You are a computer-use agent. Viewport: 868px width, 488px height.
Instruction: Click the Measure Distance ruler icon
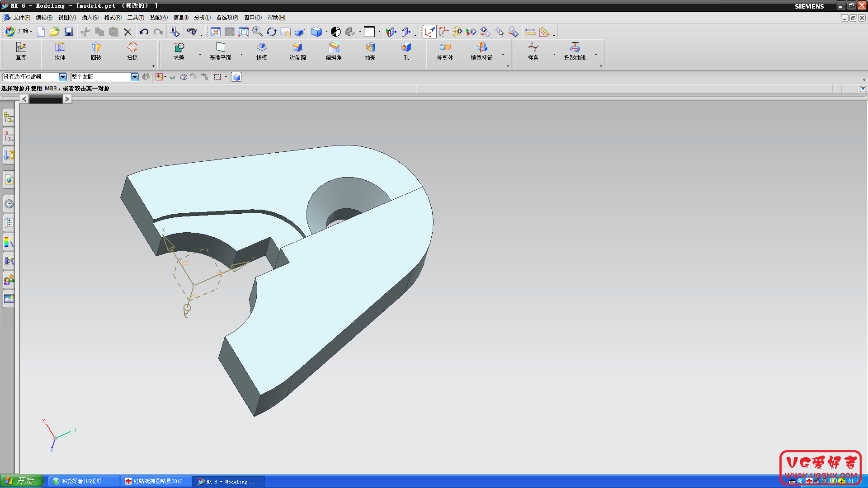pos(530,32)
